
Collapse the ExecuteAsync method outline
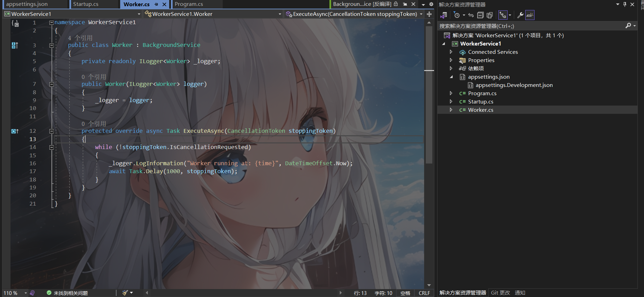pyautogui.click(x=51, y=131)
